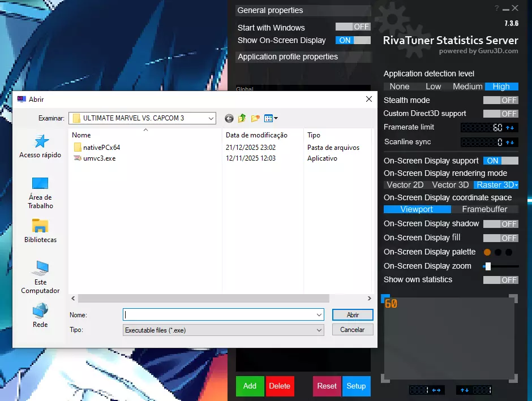Select Viewport coordinate space

(417, 209)
